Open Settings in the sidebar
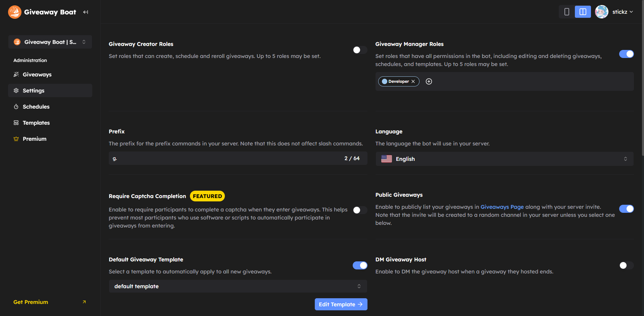Viewport: 644px width, 316px height. [x=50, y=90]
